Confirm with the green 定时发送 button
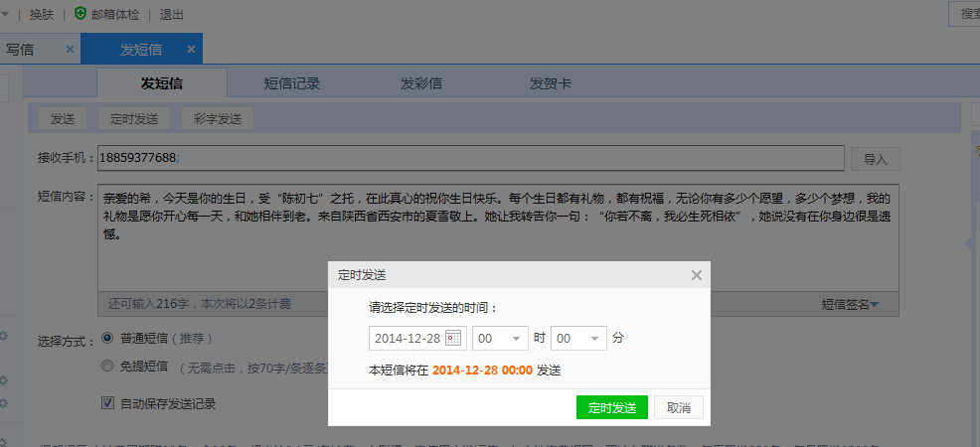Image resolution: width=980 pixels, height=447 pixels. click(x=612, y=407)
